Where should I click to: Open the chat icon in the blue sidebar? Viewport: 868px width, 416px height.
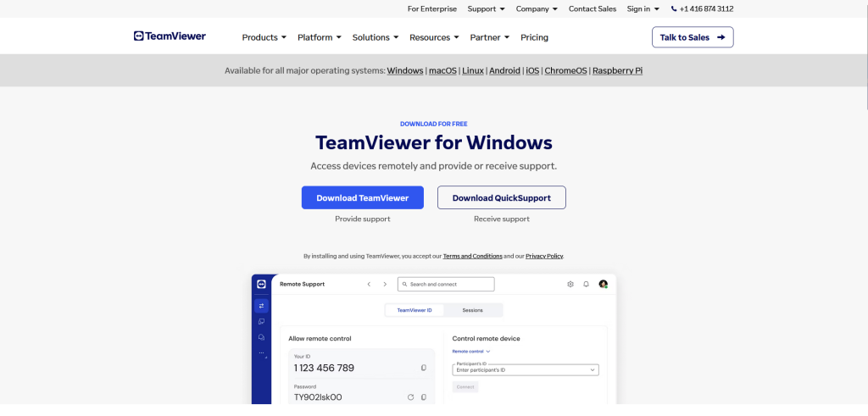pos(261,337)
